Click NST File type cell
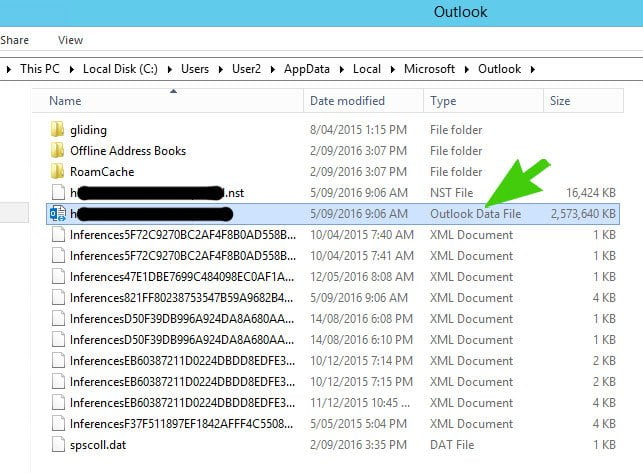643x473 pixels. click(451, 193)
